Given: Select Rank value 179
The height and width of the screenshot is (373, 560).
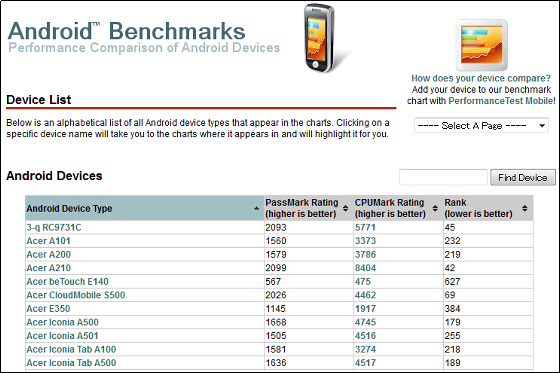Looking at the screenshot, I should point(452,322).
